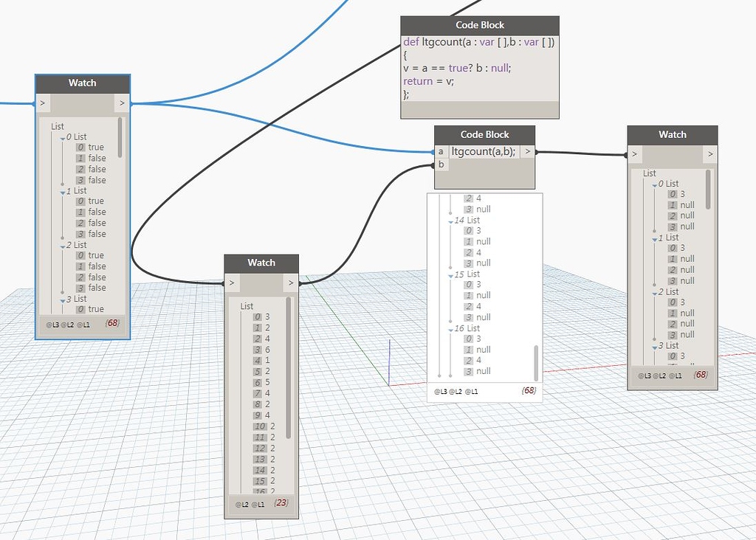Click the output port of the ltgcount Code Block
The height and width of the screenshot is (540, 756).
tap(528, 150)
